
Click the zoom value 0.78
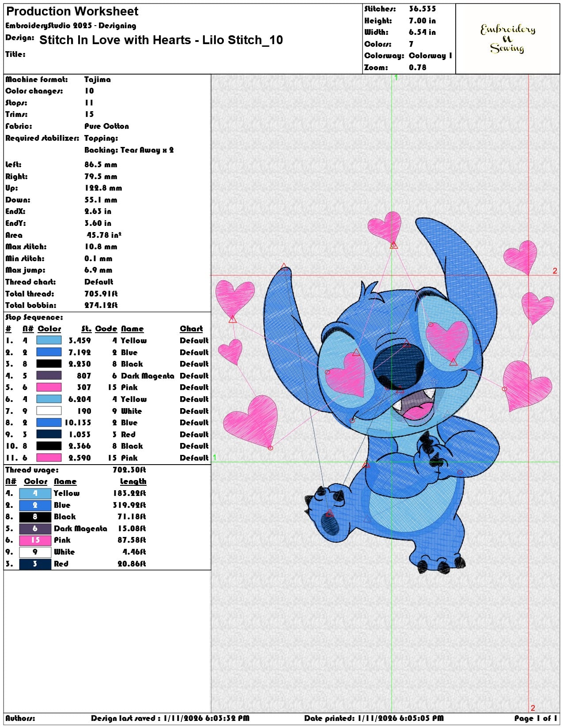tap(418, 68)
